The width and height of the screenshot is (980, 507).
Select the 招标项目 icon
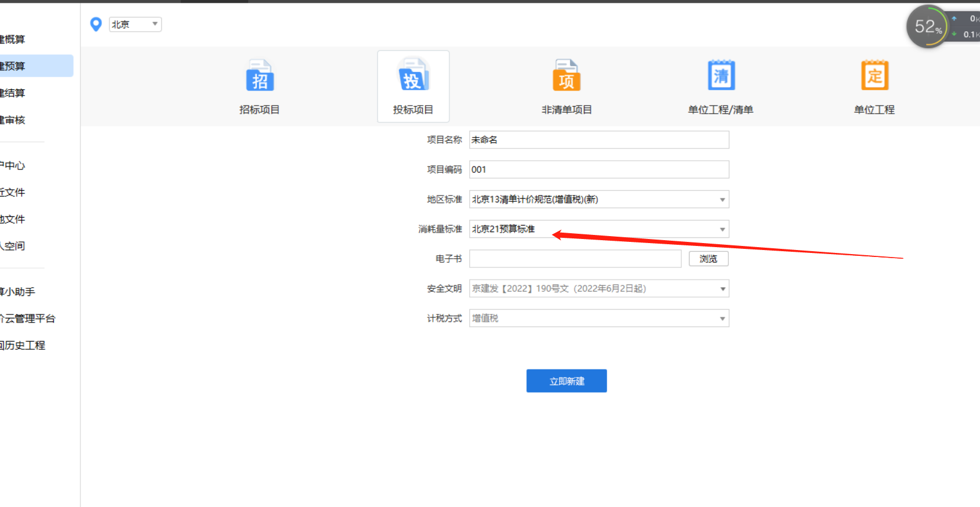coord(260,75)
